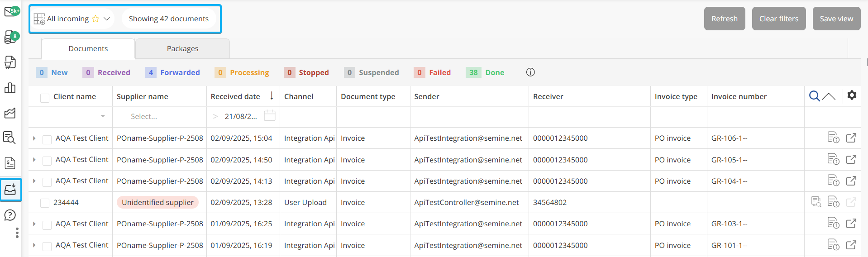Open document info for GR-106-1-- row
This screenshot has height=257, width=868.
pyautogui.click(x=833, y=138)
